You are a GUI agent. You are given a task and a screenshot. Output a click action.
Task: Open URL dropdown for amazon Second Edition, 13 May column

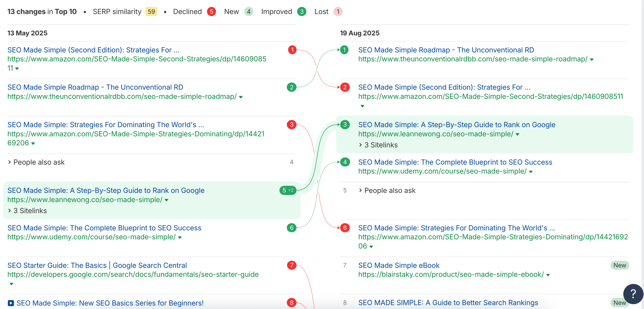17,69
